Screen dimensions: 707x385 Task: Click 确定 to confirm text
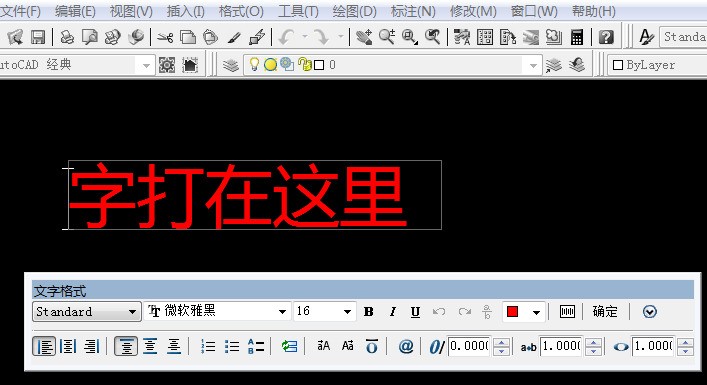tap(605, 312)
